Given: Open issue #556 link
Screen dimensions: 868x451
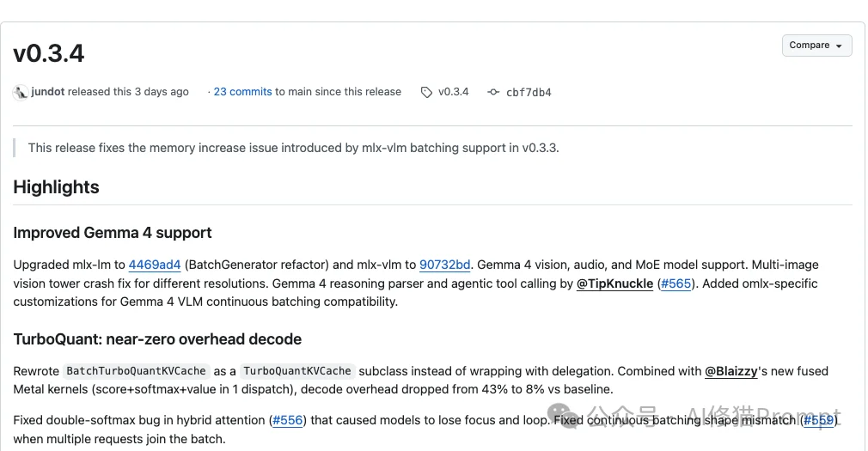Looking at the screenshot, I should (287, 420).
